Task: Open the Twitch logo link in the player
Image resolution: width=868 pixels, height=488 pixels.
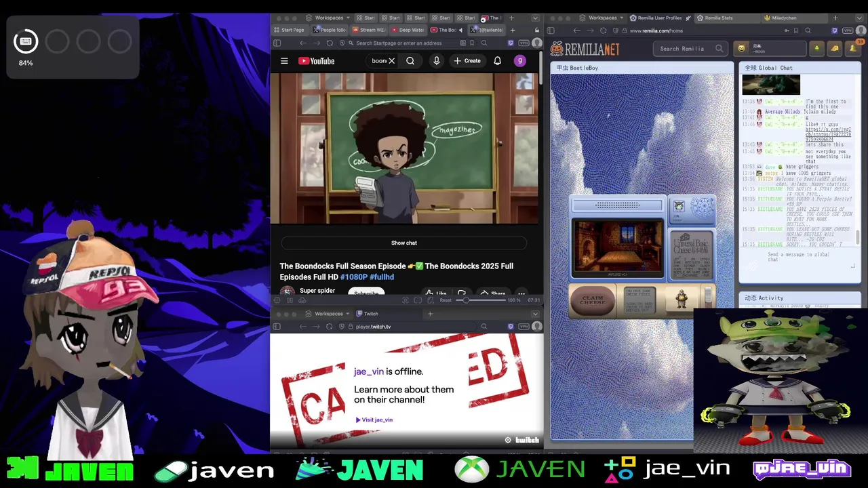Action: 527,440
